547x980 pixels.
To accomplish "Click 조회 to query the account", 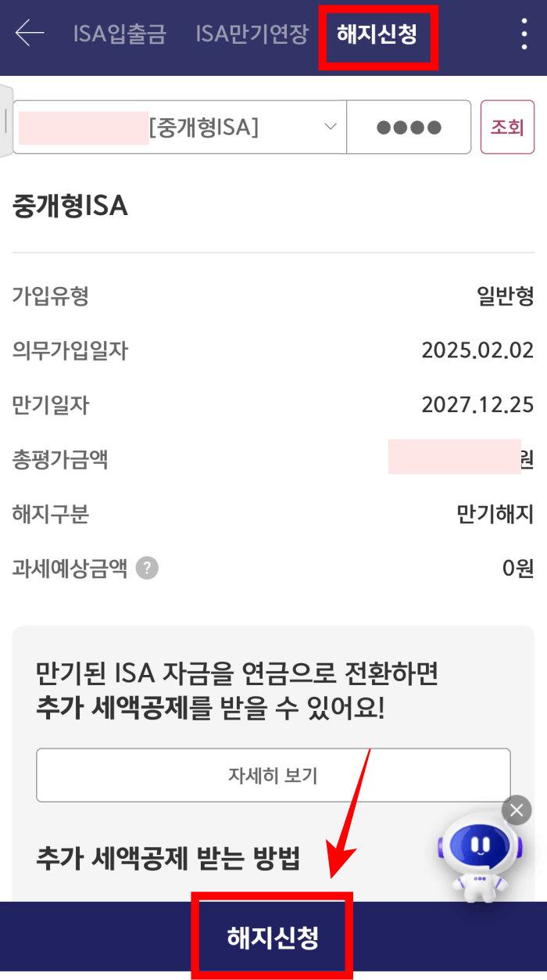I will coord(508,127).
